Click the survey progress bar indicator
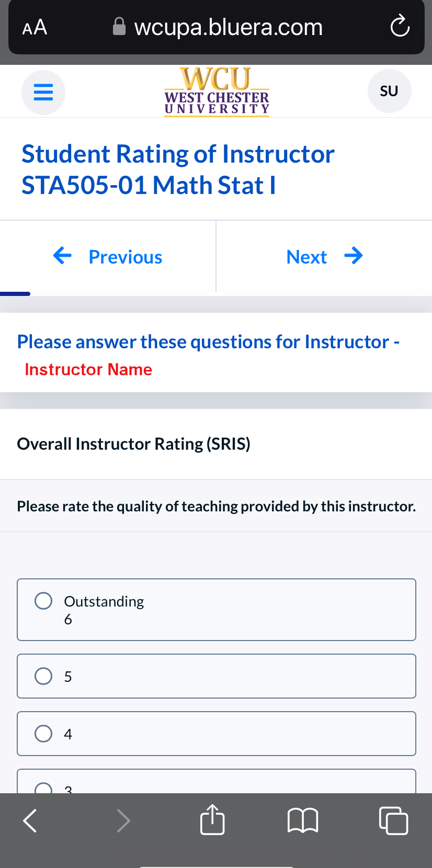The height and width of the screenshot is (868, 432). coord(15,294)
